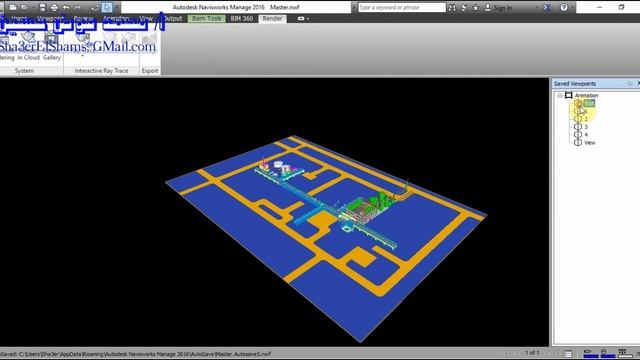
Task: Open the Review ribbon tab
Action: 83,18
